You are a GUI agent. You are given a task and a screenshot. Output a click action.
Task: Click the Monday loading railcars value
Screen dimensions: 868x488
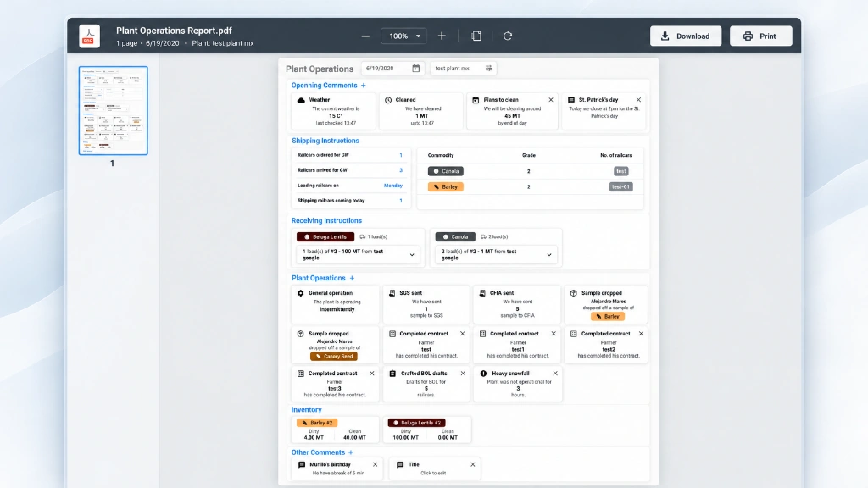pos(393,186)
